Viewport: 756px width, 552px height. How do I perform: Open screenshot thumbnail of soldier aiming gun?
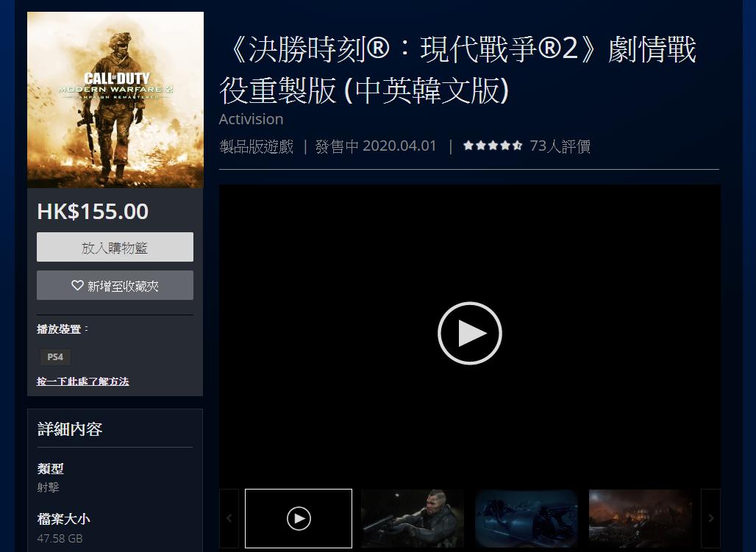click(413, 518)
